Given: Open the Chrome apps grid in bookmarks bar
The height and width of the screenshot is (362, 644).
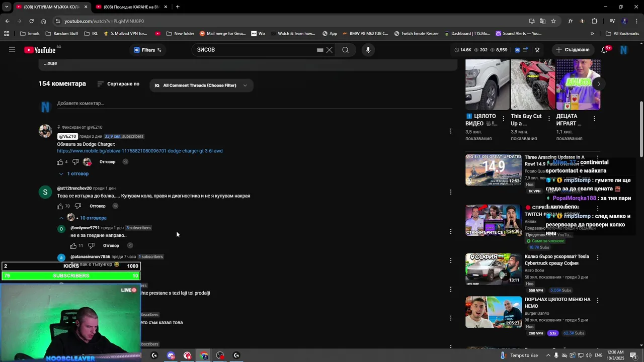Looking at the screenshot, I should point(7,34).
